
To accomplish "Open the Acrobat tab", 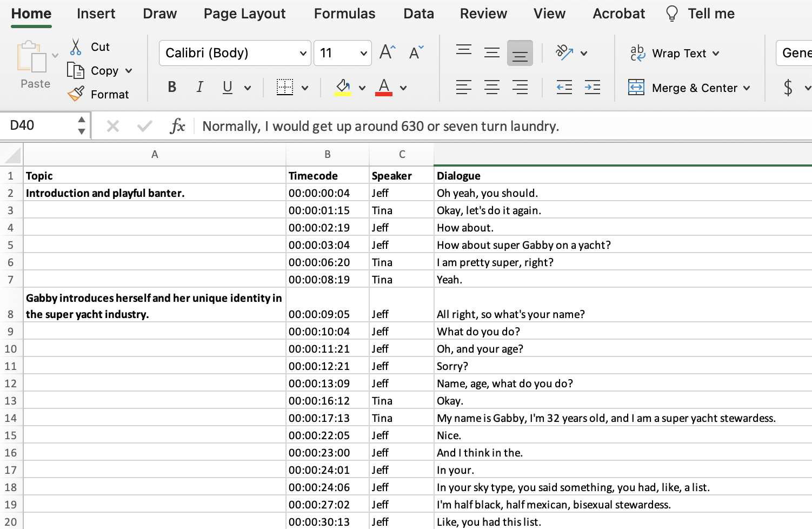I will coord(618,14).
